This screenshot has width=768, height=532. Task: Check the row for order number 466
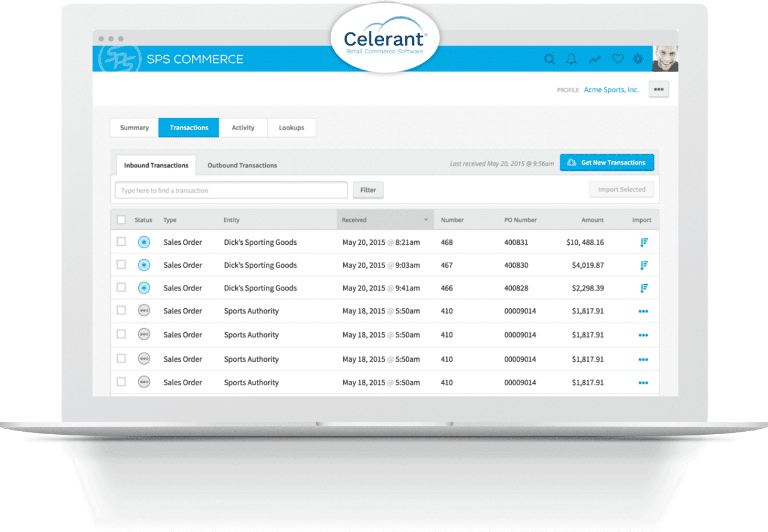(121, 287)
